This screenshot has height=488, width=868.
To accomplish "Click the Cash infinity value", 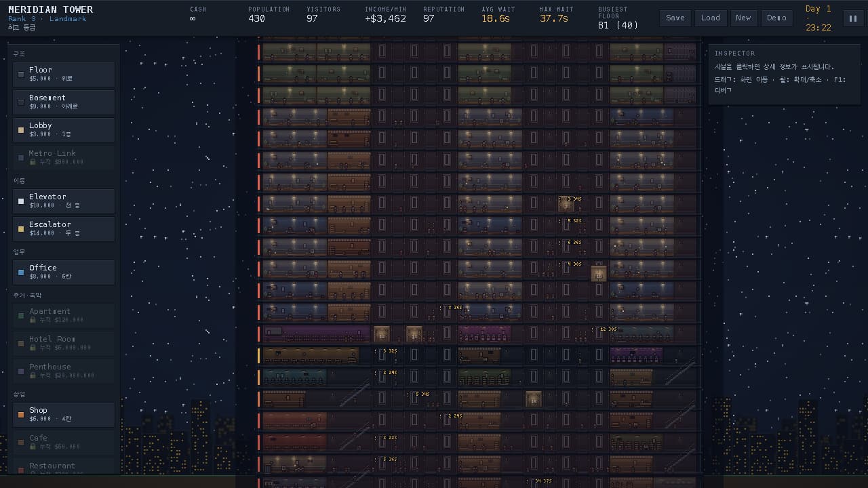I will [193, 18].
